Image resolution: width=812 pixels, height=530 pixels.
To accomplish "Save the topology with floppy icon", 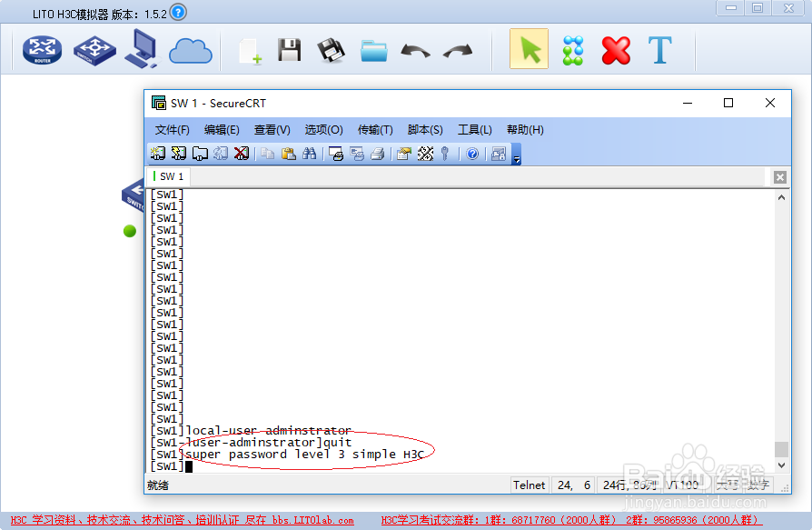I will pos(290,50).
